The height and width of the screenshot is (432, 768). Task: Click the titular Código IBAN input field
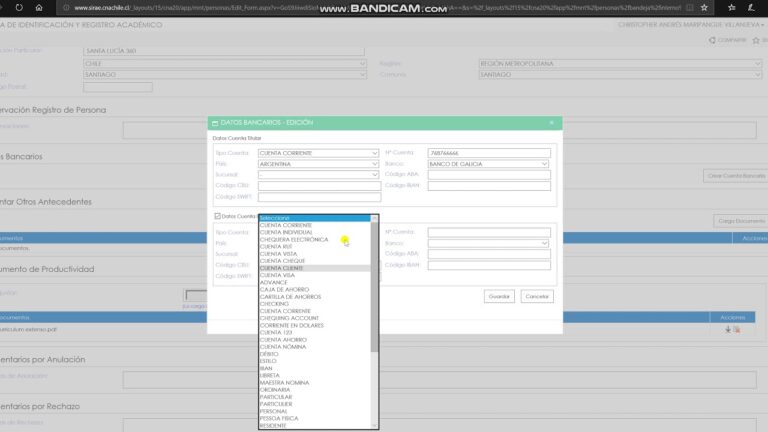tap(489, 186)
